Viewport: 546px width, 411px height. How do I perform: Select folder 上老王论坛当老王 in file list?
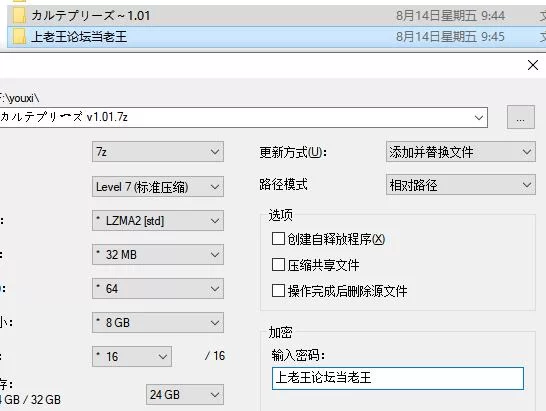[x=277, y=37]
